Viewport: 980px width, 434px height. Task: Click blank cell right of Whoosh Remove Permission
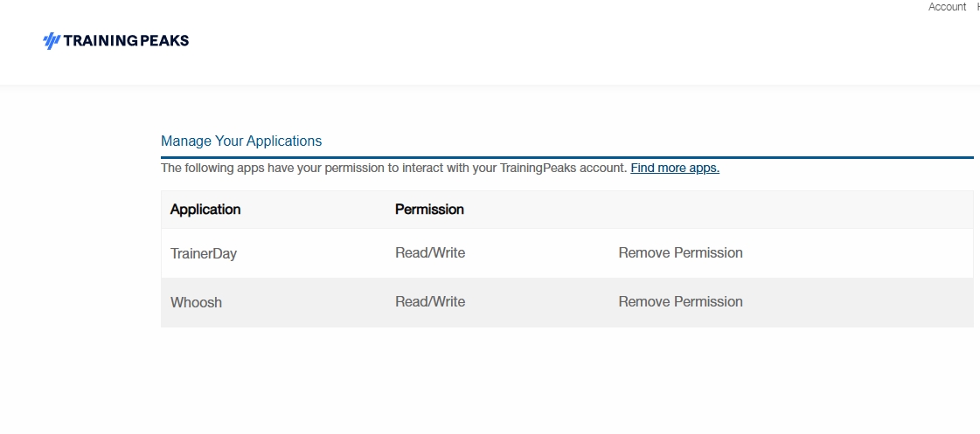click(x=858, y=302)
